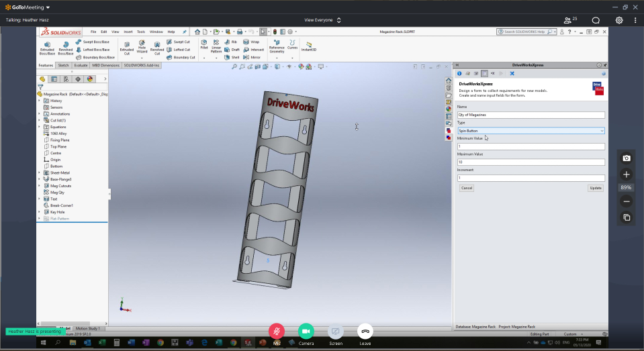Click the Mirror tool
Image resolution: width=644 pixels, height=351 pixels.
252,58
